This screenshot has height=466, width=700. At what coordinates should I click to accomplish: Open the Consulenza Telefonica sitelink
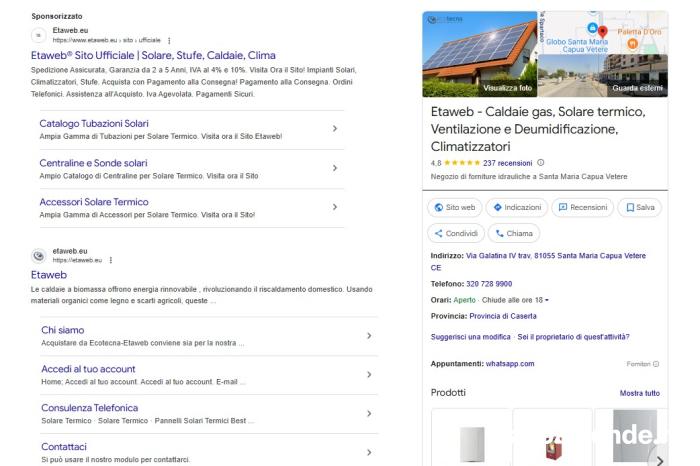click(89, 408)
